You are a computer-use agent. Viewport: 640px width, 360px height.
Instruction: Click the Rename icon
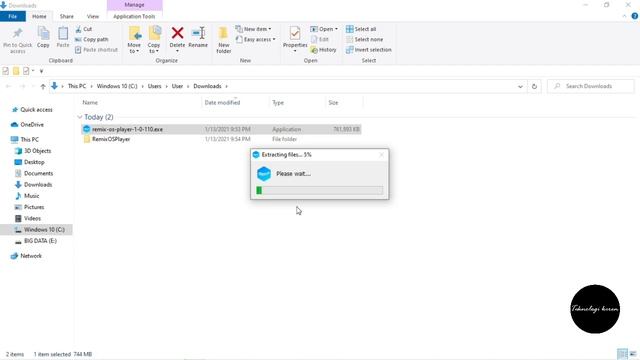point(198,33)
